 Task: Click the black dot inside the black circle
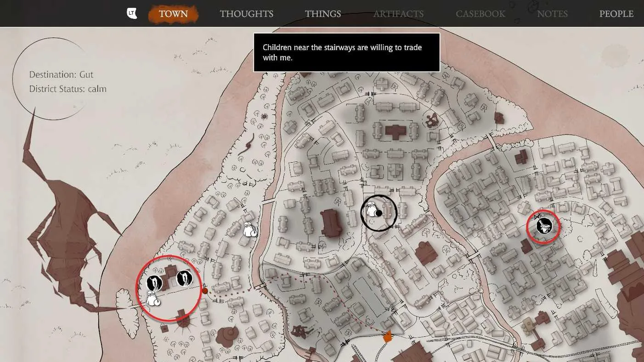[378, 213]
